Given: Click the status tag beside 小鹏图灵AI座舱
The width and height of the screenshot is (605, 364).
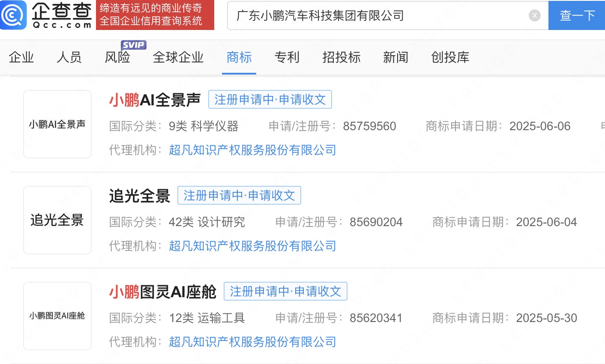Looking at the screenshot, I should coord(285,291).
